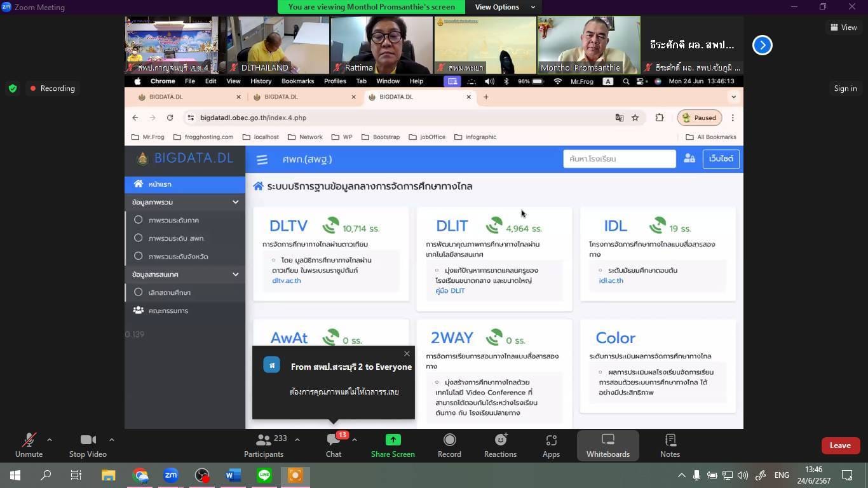Select DLTHAILAND video thumbnail
The image size is (868, 488).
pos(278,45)
